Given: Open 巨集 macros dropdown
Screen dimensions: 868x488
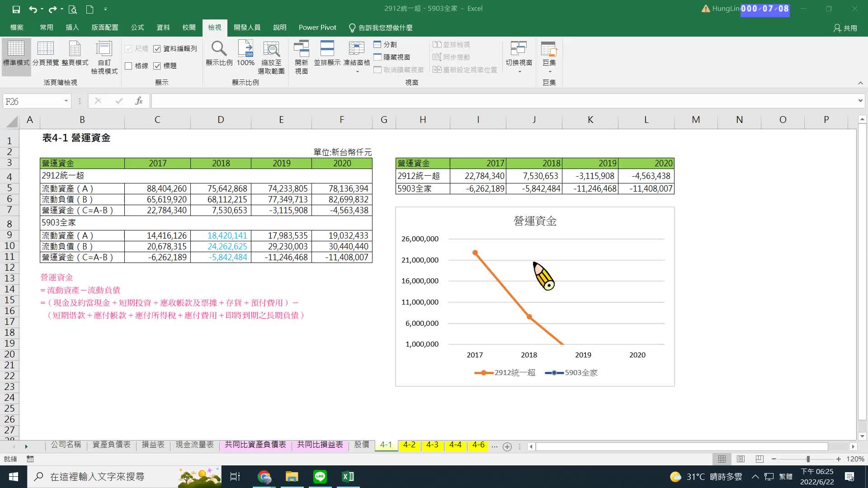Looking at the screenshot, I should tap(549, 56).
